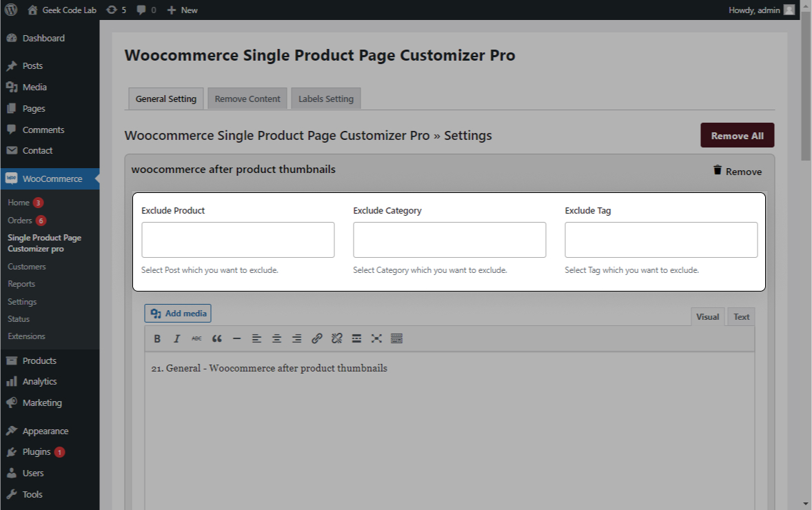Open the Reports submenu
812x510 pixels.
(21, 284)
